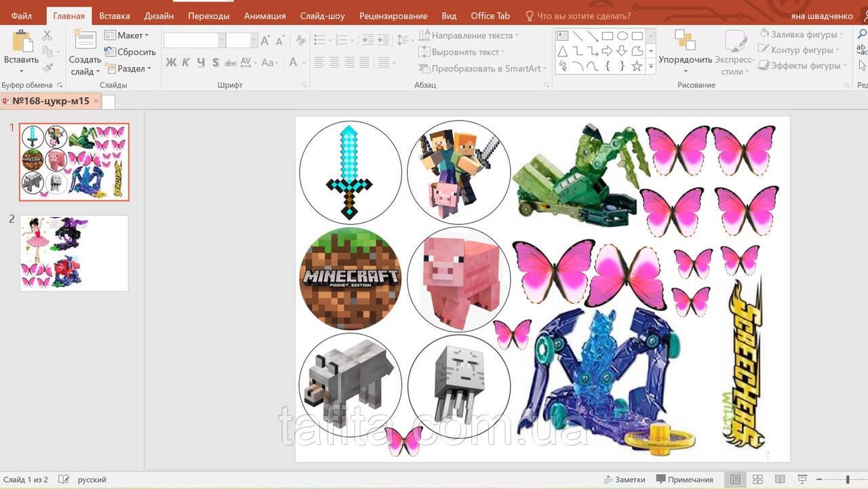868x489 pixels.
Task: Click the Сбросить reset button
Action: tap(130, 52)
